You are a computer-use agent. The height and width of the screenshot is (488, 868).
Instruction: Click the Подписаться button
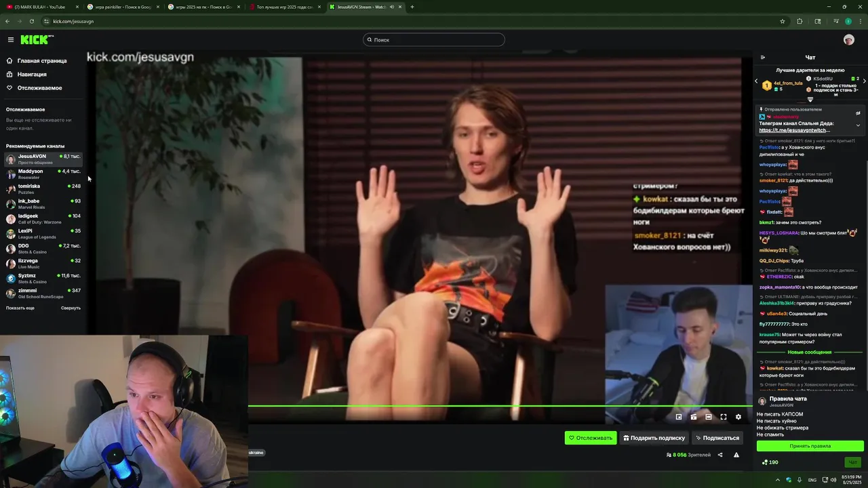(717, 438)
